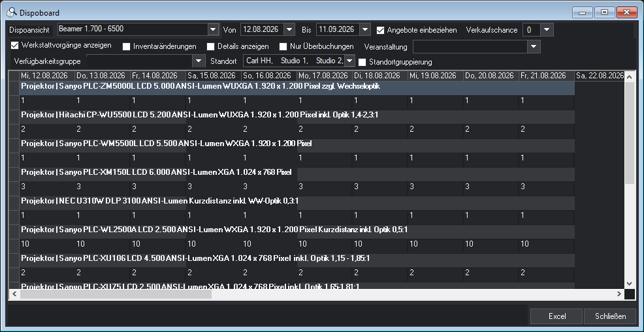Click the vertical scrollbar up arrow
644x332 pixels.
click(629, 77)
